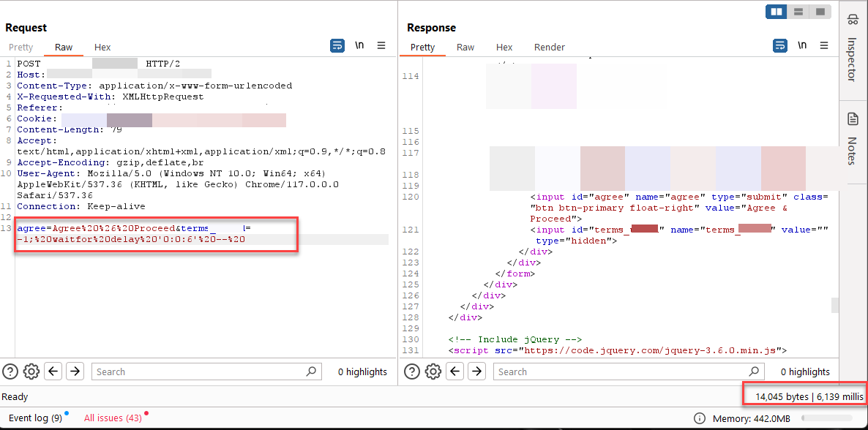Toggle word wrap in the Response panel
868x430 pixels.
tap(780, 45)
